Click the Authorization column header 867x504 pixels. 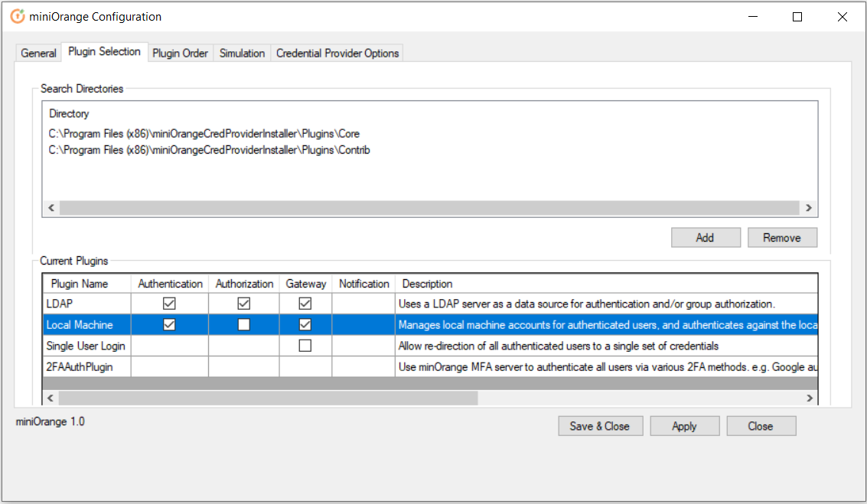(x=244, y=284)
